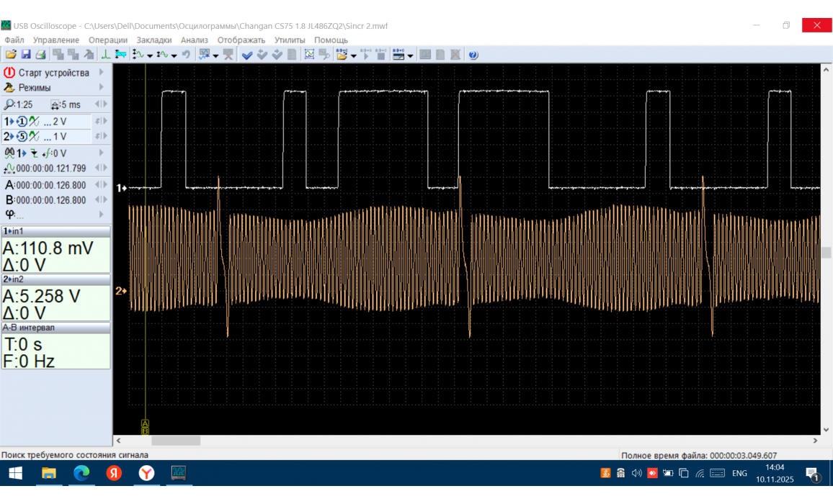
Task: Click the undo arrow toolbar icon
Action: 186,55
